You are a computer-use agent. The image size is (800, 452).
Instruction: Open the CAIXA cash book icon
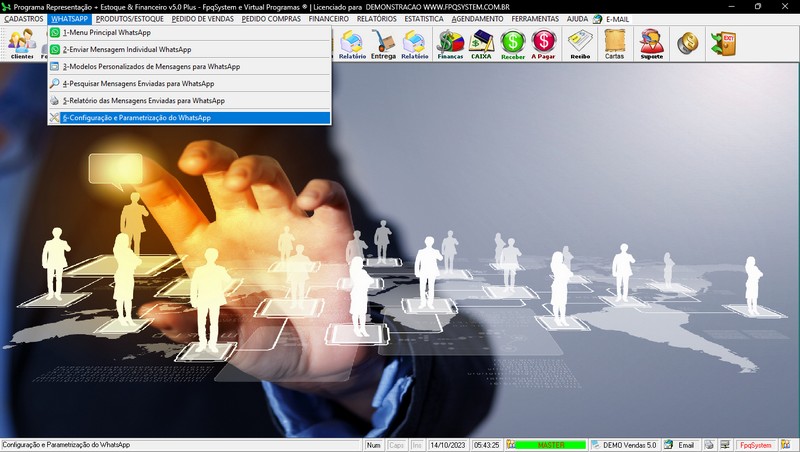pos(481,44)
